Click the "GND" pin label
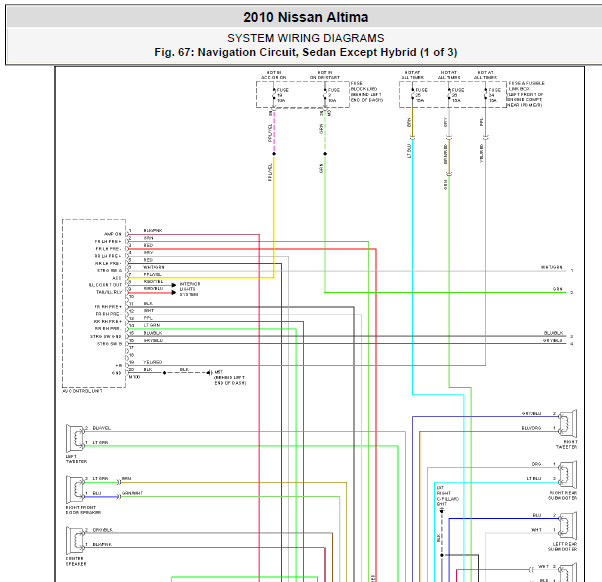The width and height of the screenshot is (602, 582). 117,373
